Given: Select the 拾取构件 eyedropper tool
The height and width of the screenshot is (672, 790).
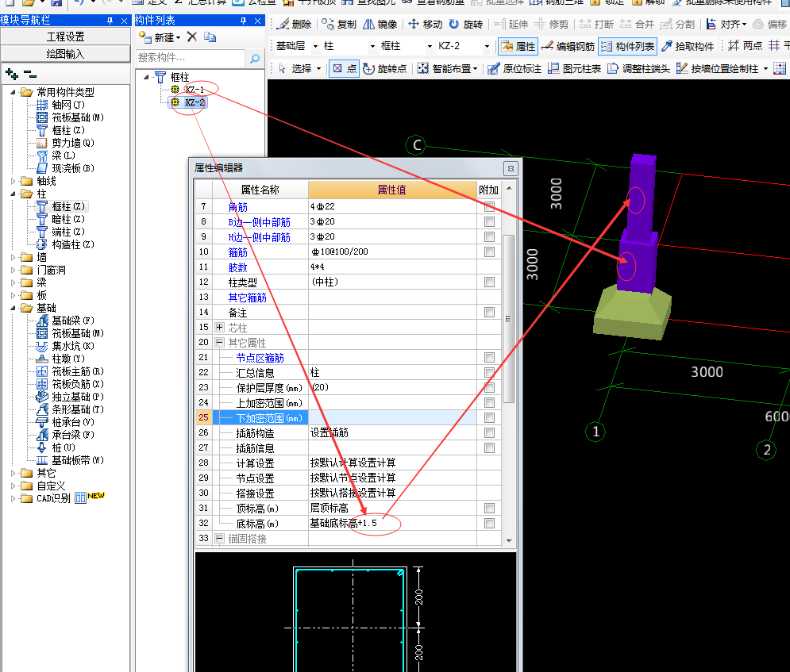Looking at the screenshot, I should pos(688,46).
